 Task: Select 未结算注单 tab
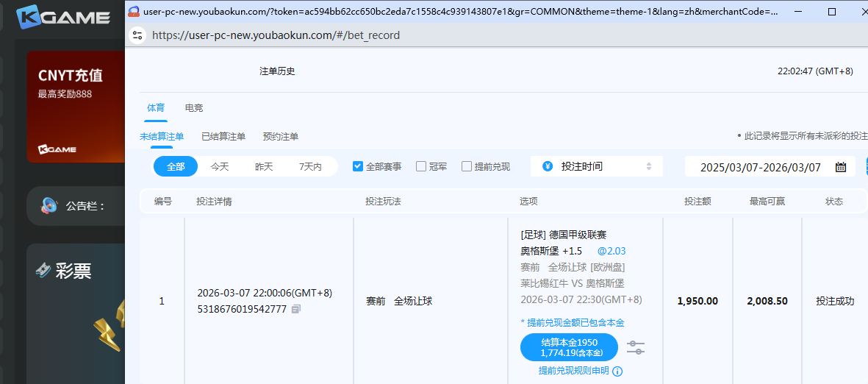[162, 136]
